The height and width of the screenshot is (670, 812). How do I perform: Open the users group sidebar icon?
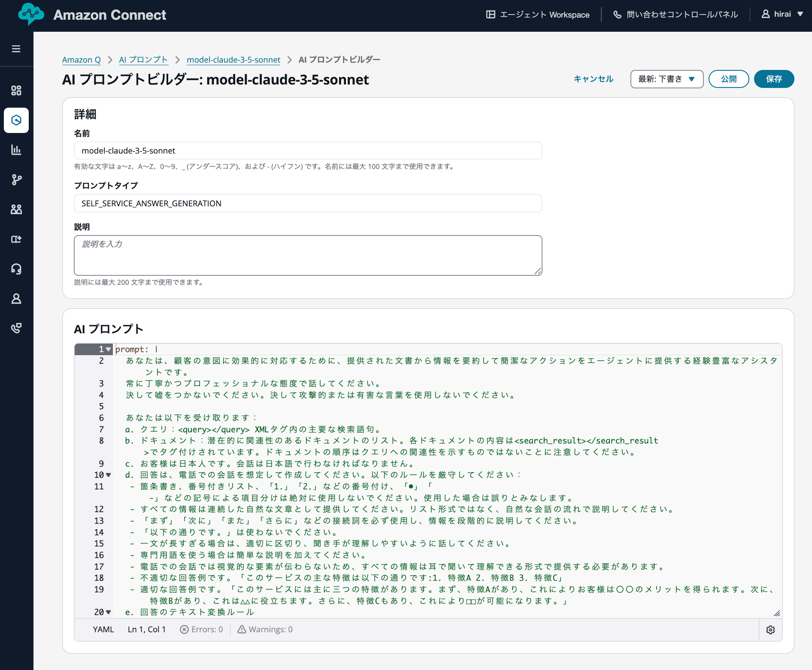16,209
